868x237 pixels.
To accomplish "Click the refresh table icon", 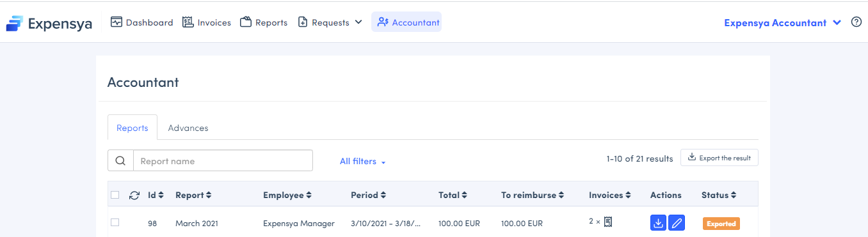I will 134,195.
